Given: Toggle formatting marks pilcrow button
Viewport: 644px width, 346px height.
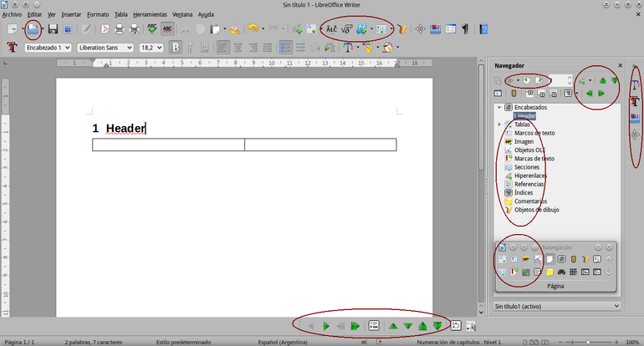Looking at the screenshot, I should [x=465, y=29].
